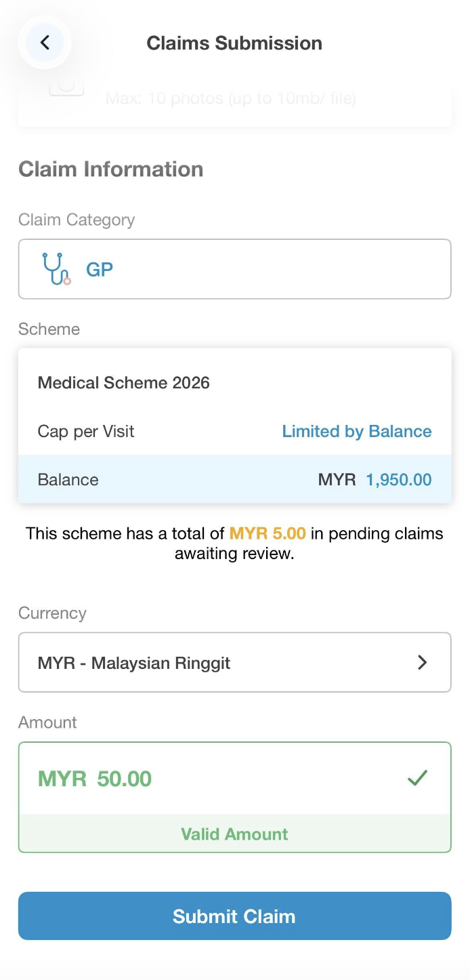Click the chevron arrow in the Currency field
The height and width of the screenshot is (980, 470).
423,662
